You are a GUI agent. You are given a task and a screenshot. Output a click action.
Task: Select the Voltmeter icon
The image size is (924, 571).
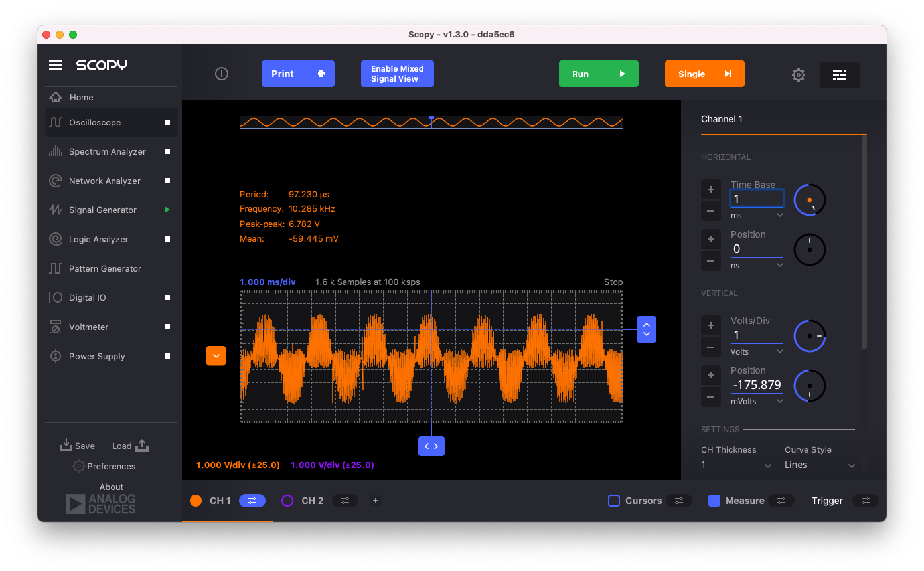coord(56,327)
